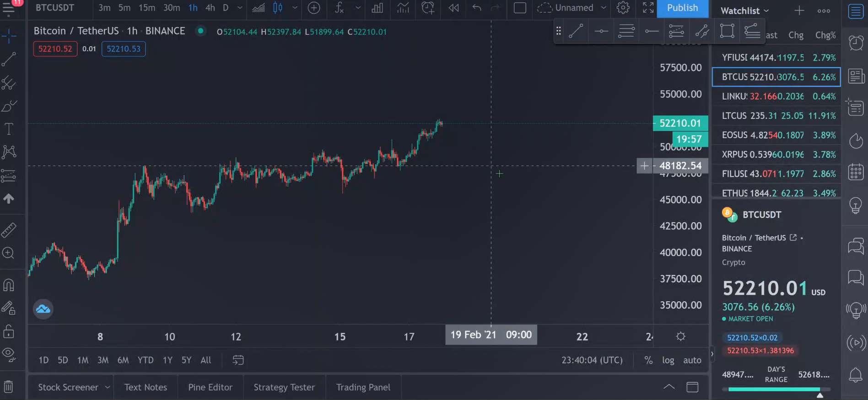The height and width of the screenshot is (400, 868).
Task: Expand the chart style dropdown arrow
Action: click(295, 8)
